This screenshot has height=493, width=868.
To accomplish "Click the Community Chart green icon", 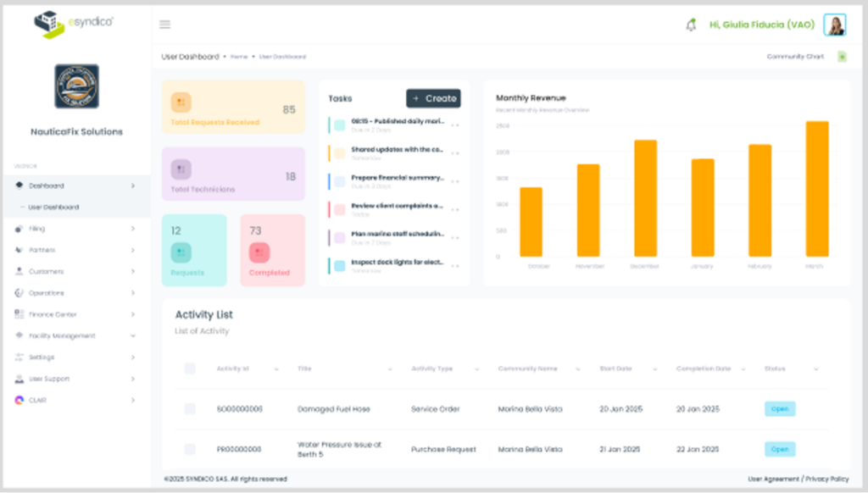I will point(842,57).
